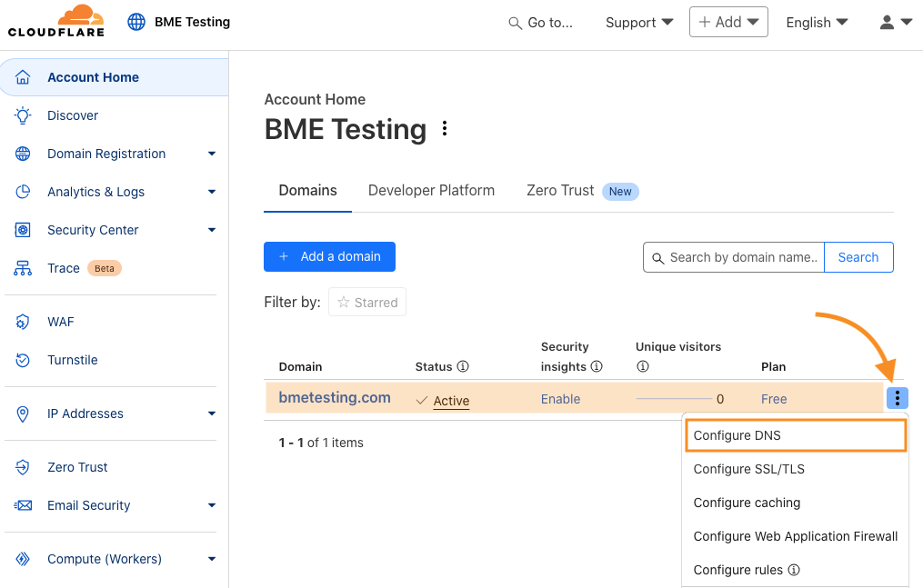Expand the Security Center arrow
The width and height of the screenshot is (923, 588).
point(212,230)
